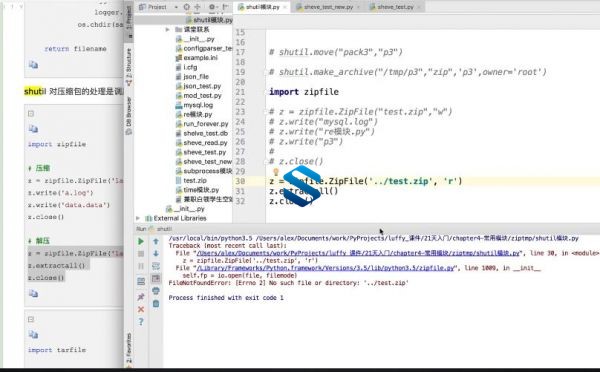Screen dimensions: 600x372
Task: Click scroll-from-source target icon in Project toolbar
Action: (x=186, y=7)
